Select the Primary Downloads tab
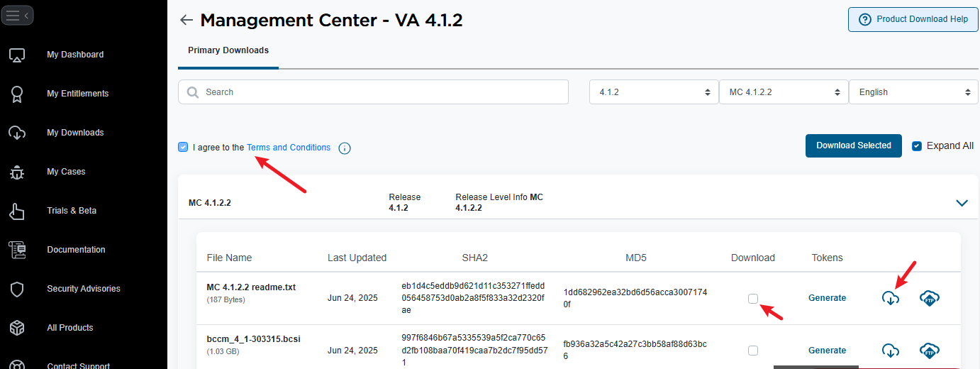 click(x=228, y=50)
